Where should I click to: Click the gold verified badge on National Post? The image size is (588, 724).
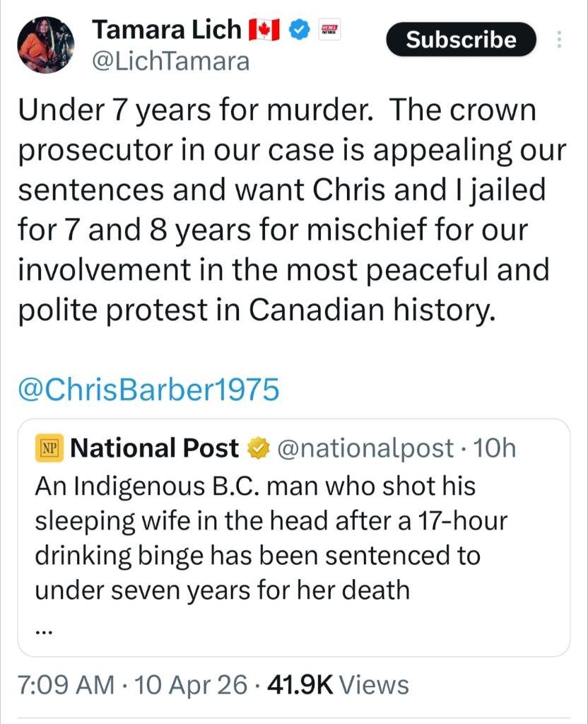[258, 448]
